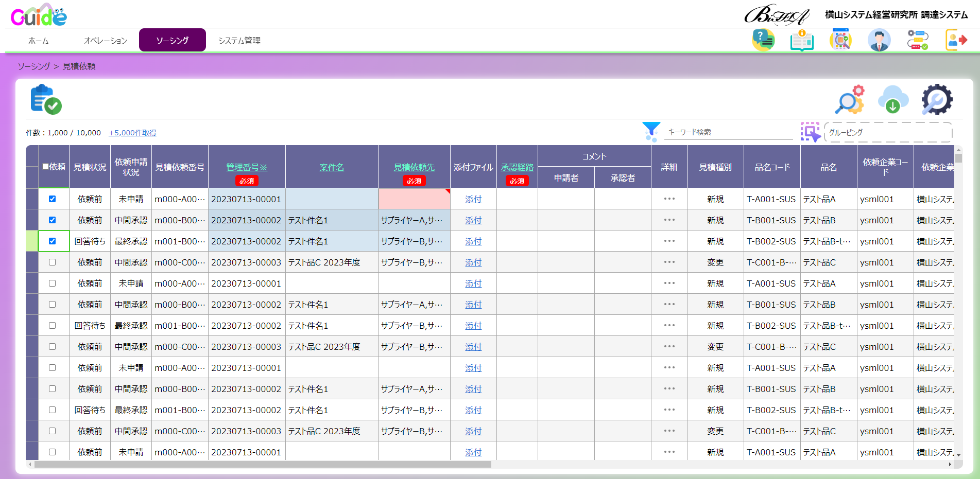This screenshot has width=980, height=479.
Task: Open the workflow settings icon
Action: (x=918, y=40)
